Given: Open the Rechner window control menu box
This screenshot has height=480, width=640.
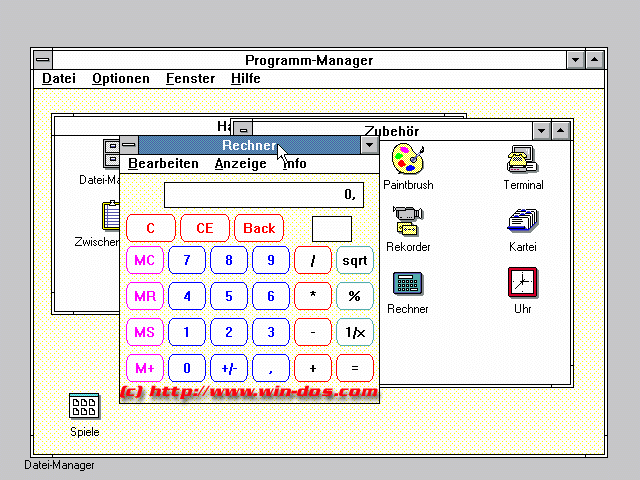Looking at the screenshot, I should click(x=129, y=145).
